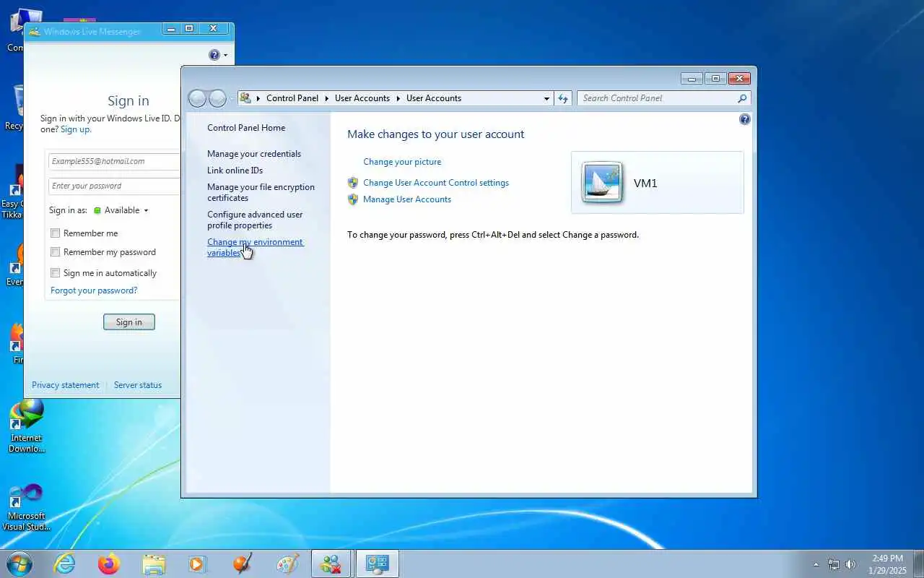Open the Windows Start orb
This screenshot has height=578, width=924.
[19, 564]
